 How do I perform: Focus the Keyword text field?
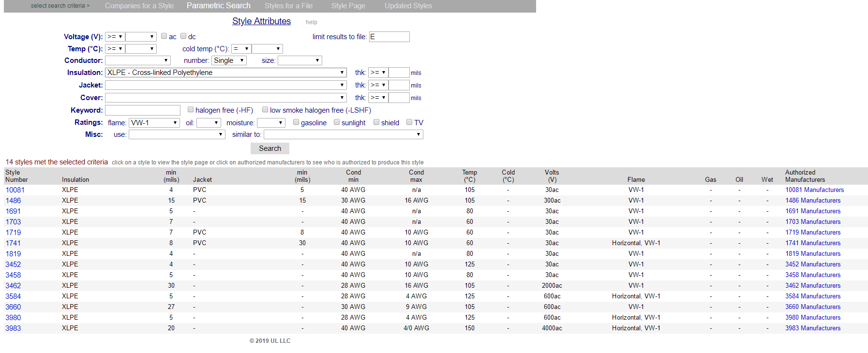pos(143,110)
